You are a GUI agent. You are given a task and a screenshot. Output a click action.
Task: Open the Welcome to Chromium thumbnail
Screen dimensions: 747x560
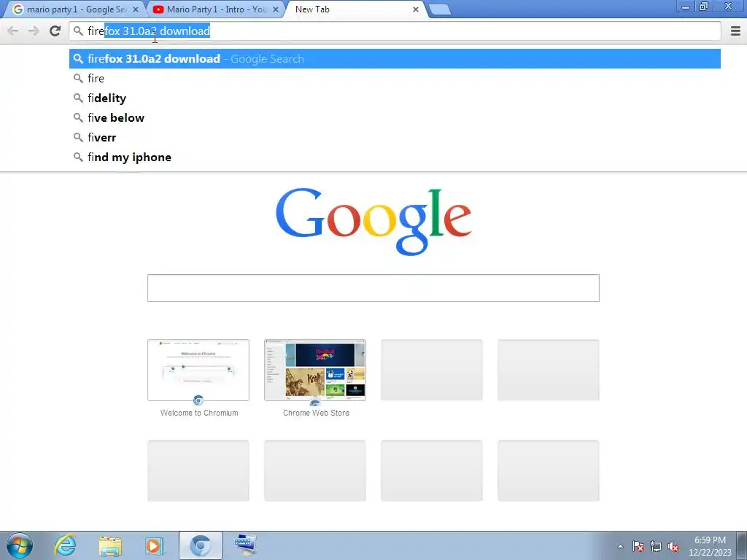click(x=198, y=370)
